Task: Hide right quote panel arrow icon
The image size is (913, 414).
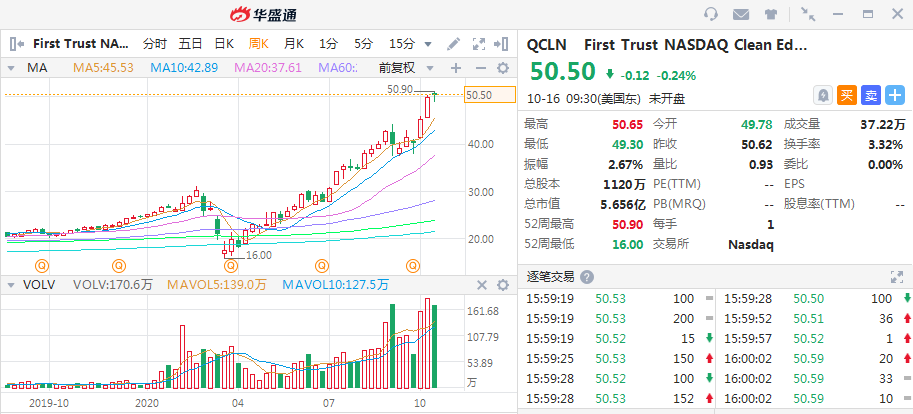Action: pos(501,44)
